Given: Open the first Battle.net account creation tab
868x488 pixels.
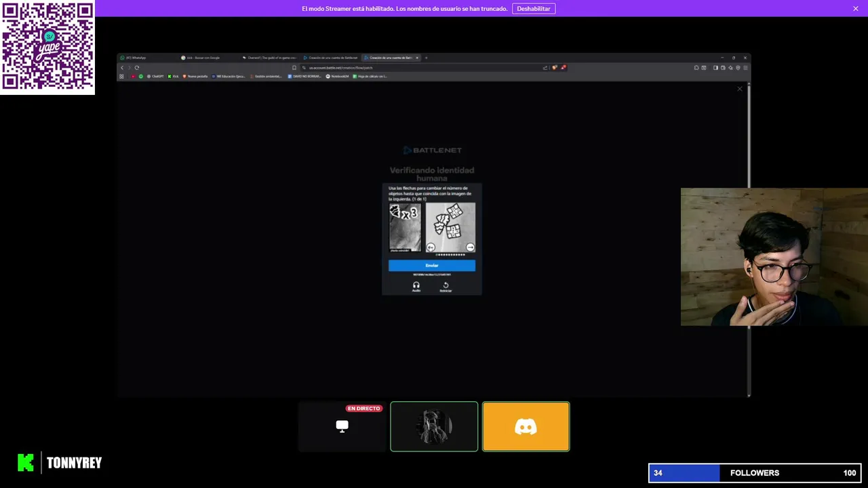Looking at the screenshot, I should coord(331,58).
